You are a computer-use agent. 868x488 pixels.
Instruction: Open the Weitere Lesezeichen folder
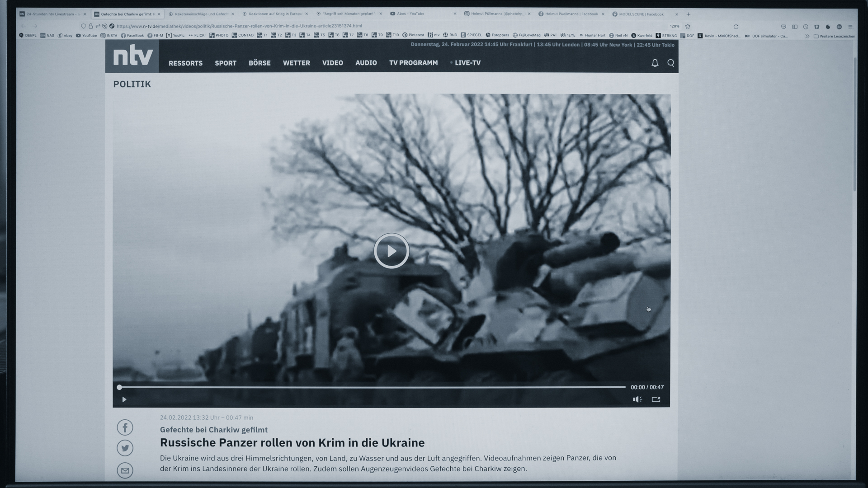tap(834, 36)
